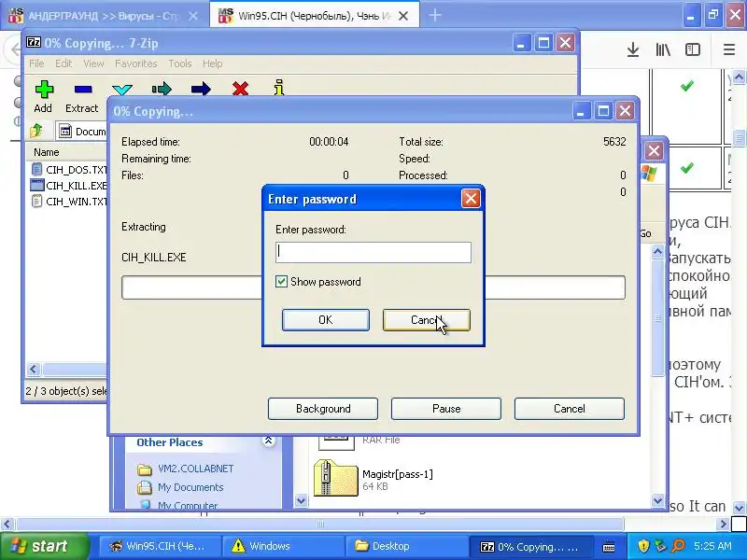The width and height of the screenshot is (747, 560).
Task: Collapse the Other Places panel
Action: [268, 441]
